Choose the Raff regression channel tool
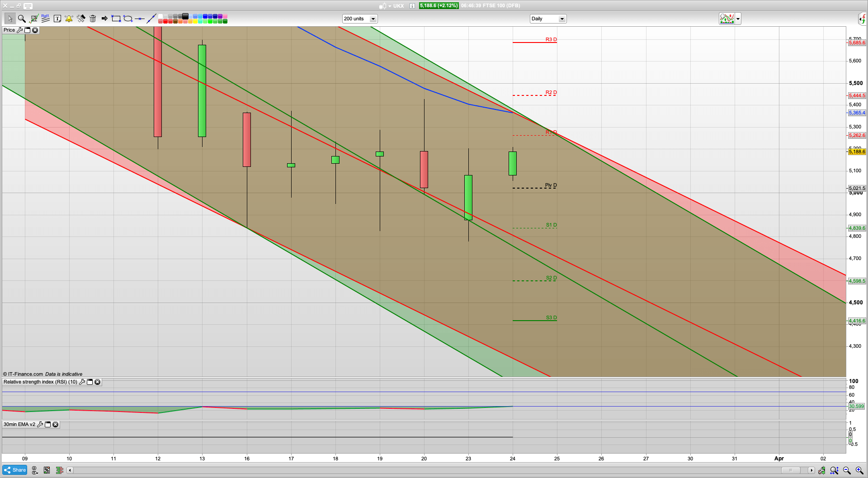Screen dimensions: 868x478 (45, 19)
